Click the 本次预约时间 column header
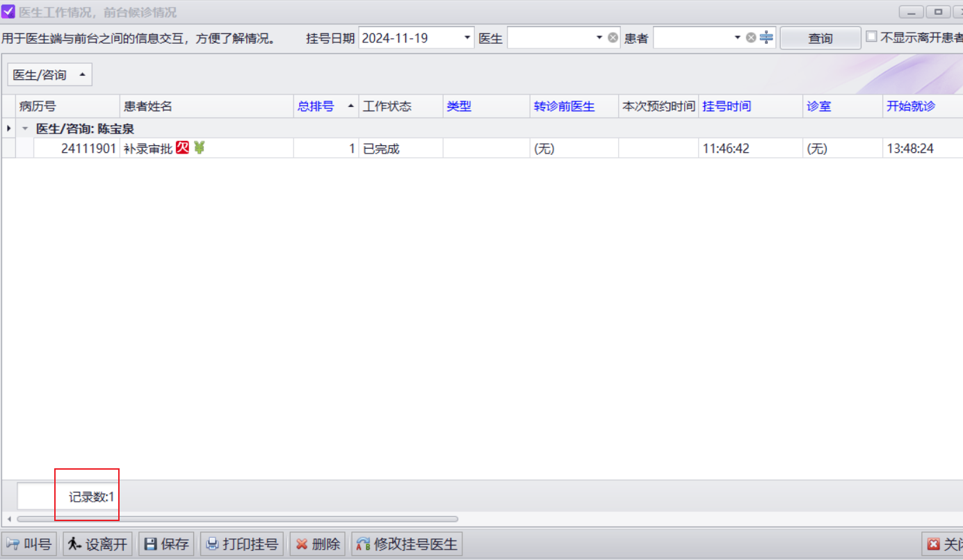 click(658, 106)
